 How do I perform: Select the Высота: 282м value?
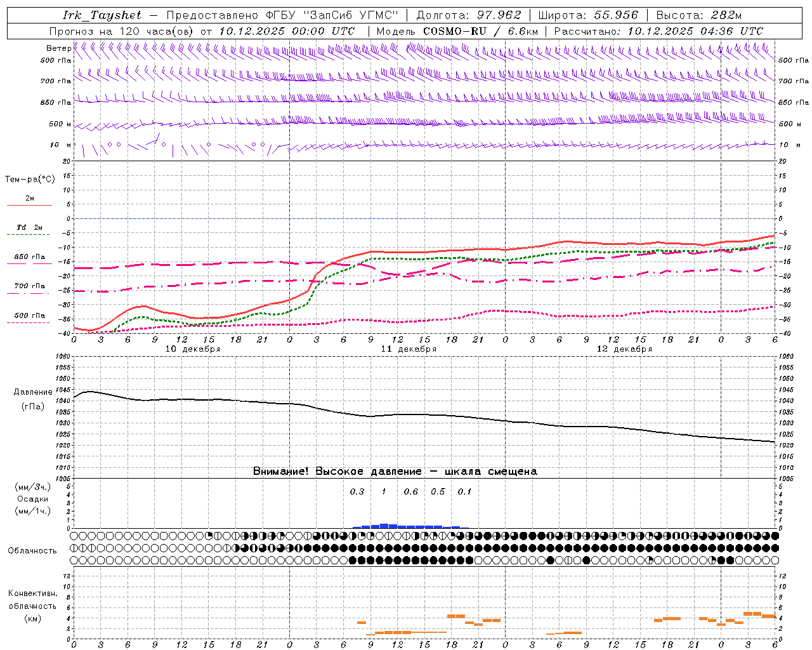click(x=699, y=15)
